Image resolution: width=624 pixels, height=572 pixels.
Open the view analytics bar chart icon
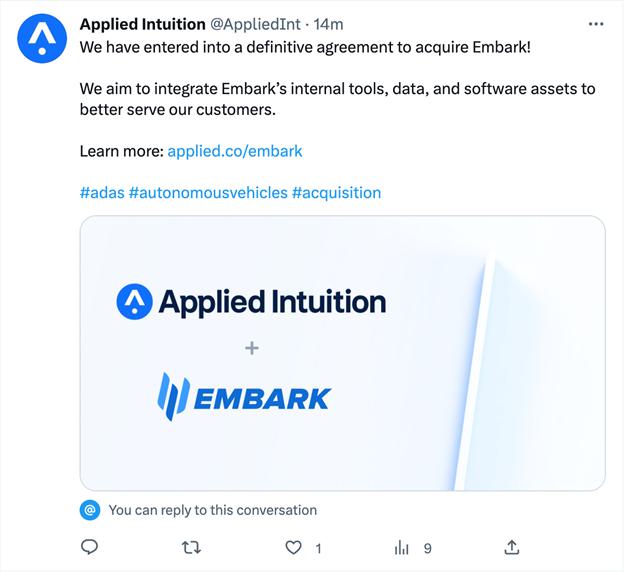click(x=402, y=547)
